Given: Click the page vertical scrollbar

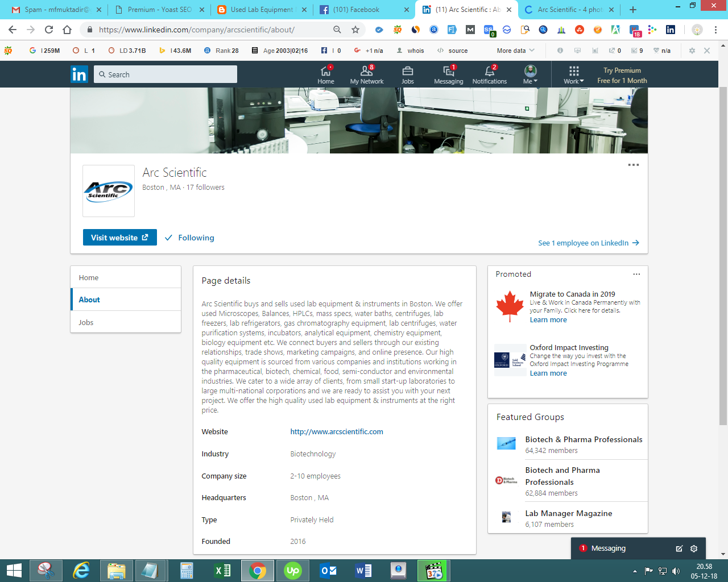Looking at the screenshot, I should click(x=723, y=256).
